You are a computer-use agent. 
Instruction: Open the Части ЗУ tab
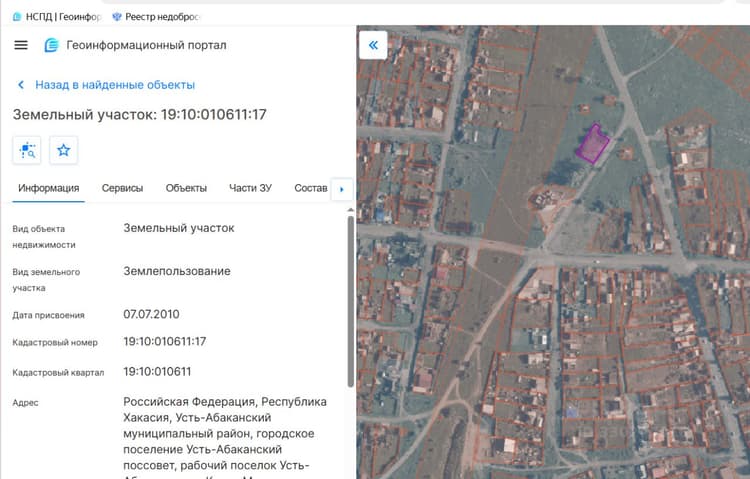(x=250, y=188)
